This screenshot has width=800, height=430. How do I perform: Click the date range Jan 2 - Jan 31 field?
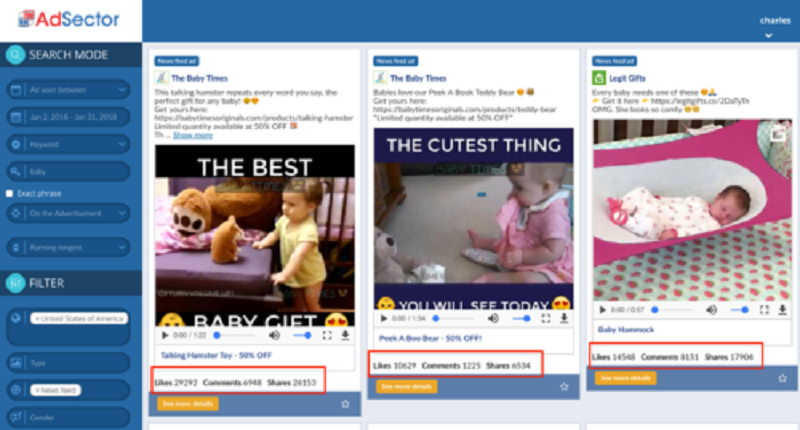(x=68, y=117)
